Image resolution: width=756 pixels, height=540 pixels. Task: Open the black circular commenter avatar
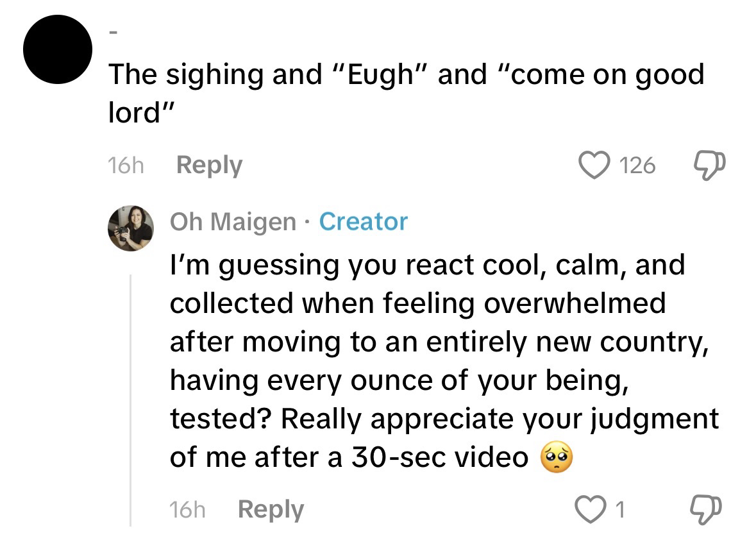click(x=58, y=48)
